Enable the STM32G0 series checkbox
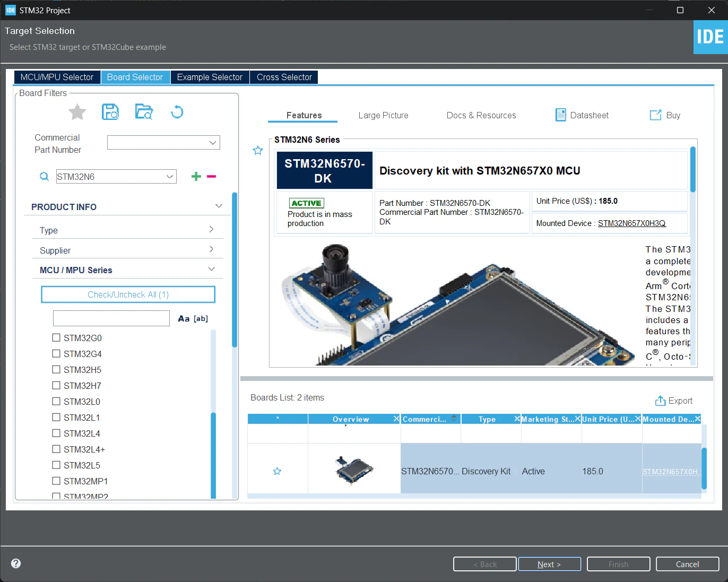The height and width of the screenshot is (582, 728). [x=56, y=337]
